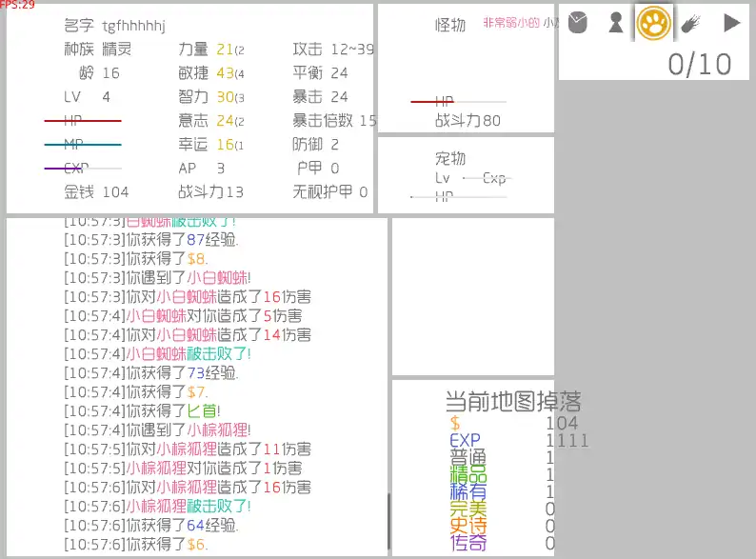
Task: Click the player blue MP bar
Action: [83, 145]
